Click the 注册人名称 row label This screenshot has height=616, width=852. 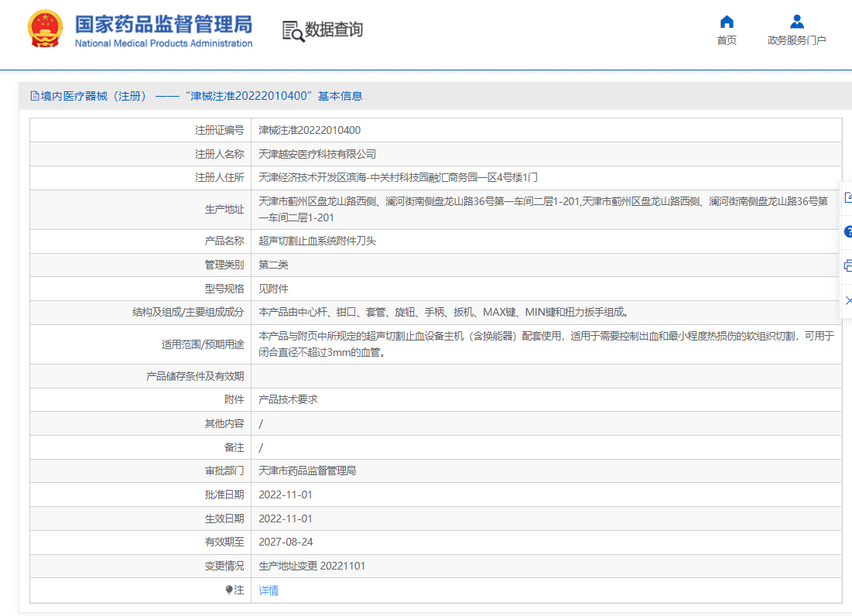point(220,154)
